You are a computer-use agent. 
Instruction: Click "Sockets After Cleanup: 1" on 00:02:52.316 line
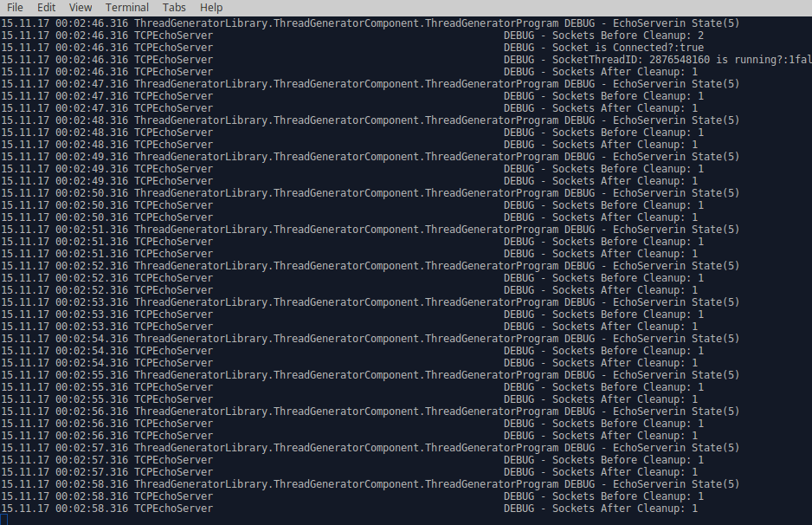click(x=624, y=290)
